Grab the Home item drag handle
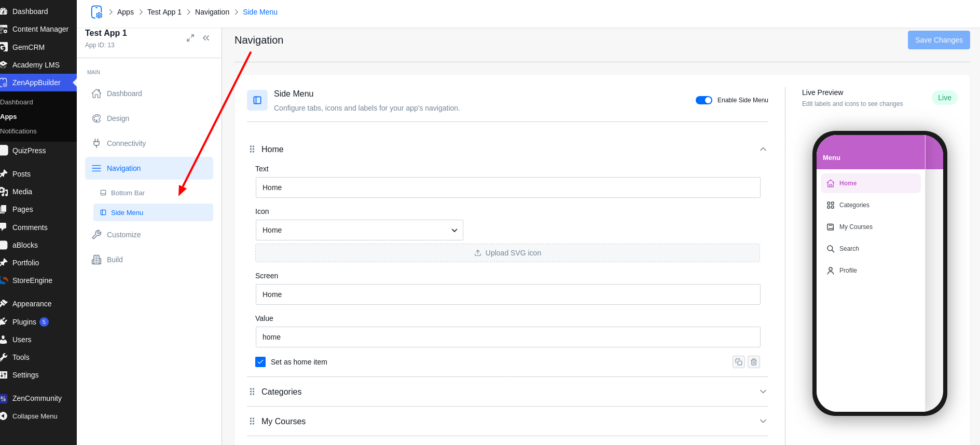Image resolution: width=980 pixels, height=445 pixels. 252,149
